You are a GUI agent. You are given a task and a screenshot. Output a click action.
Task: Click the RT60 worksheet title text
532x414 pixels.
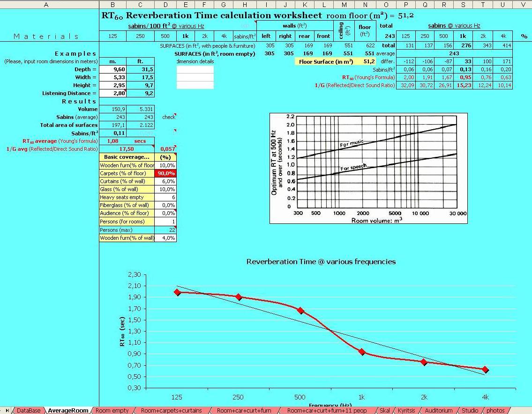click(212, 15)
